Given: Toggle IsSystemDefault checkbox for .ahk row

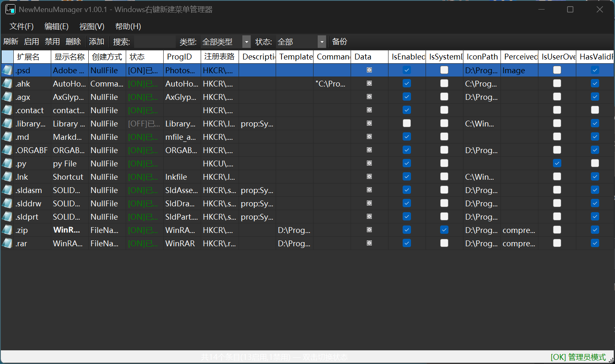Looking at the screenshot, I should (x=444, y=84).
